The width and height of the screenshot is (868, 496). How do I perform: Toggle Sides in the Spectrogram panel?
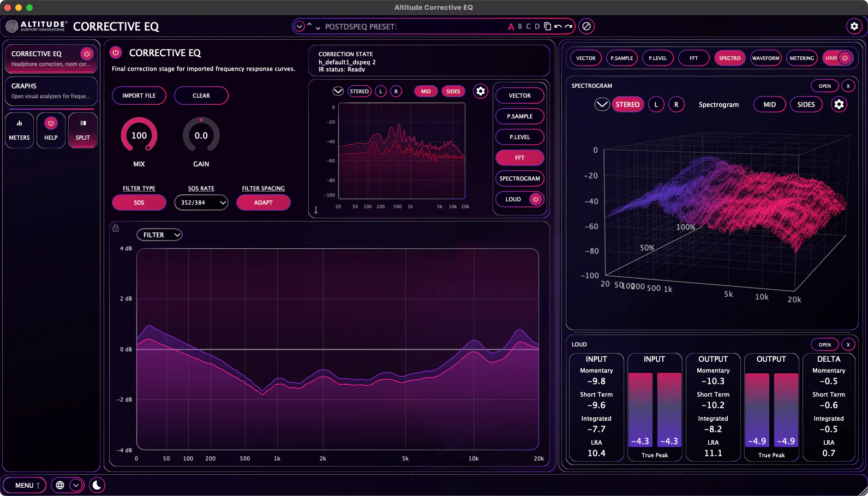(806, 104)
